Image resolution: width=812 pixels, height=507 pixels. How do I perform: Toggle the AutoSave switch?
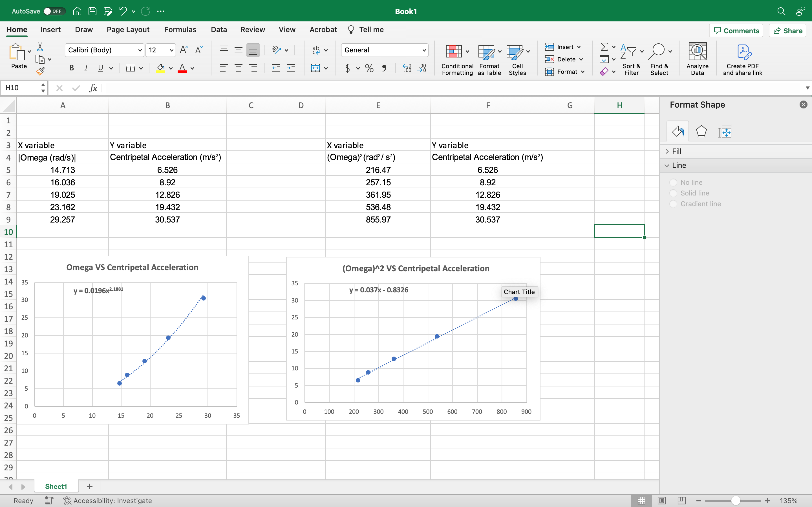(x=53, y=11)
